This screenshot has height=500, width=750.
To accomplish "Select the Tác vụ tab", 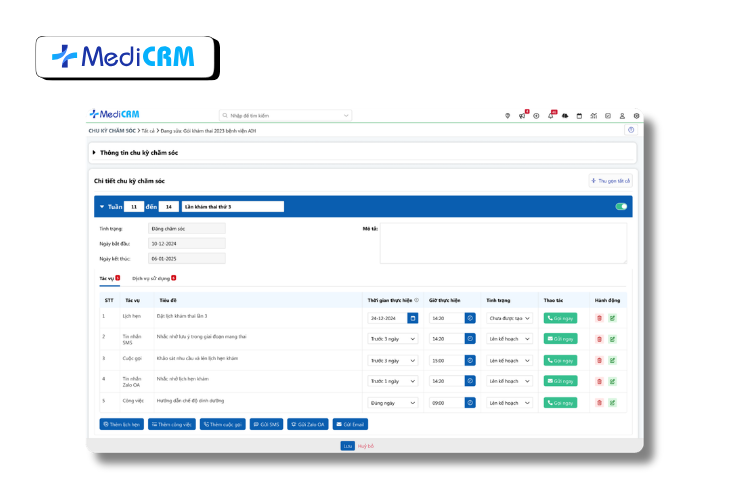I will point(107,278).
